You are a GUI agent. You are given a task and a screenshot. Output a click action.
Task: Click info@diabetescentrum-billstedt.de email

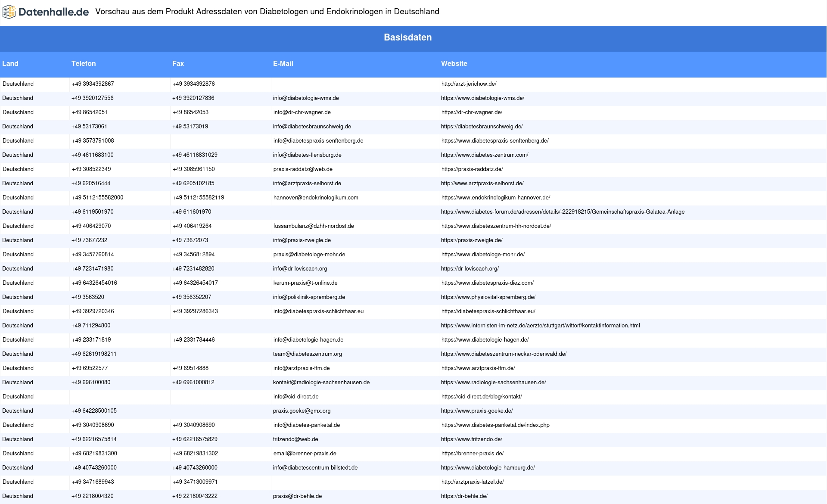[x=315, y=468]
